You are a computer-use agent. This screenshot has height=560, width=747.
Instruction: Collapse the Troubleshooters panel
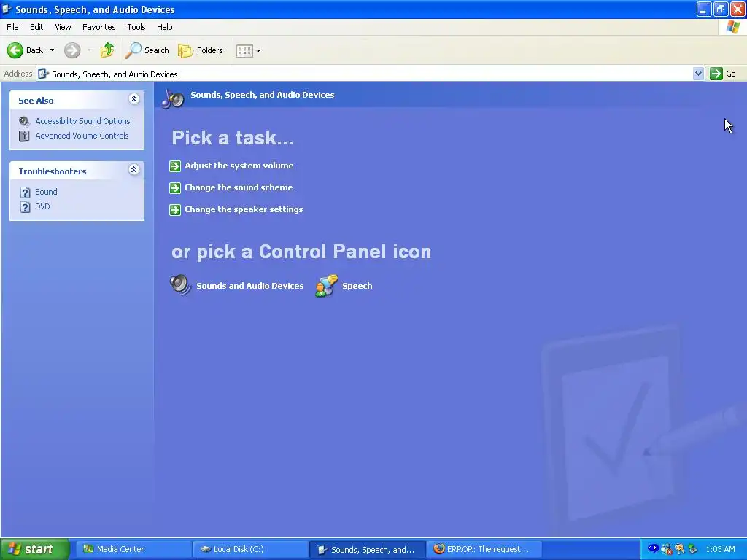(134, 169)
